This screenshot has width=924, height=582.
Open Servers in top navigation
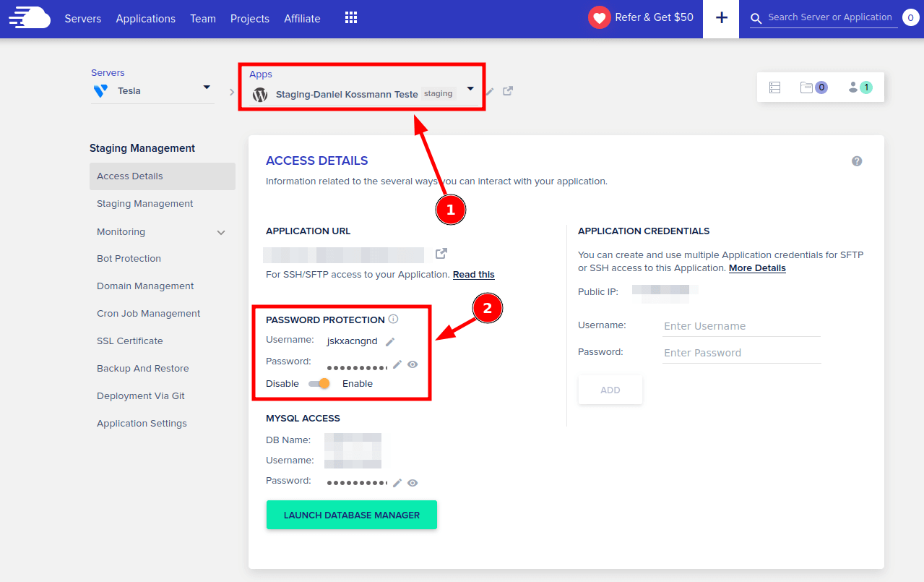[83, 19]
